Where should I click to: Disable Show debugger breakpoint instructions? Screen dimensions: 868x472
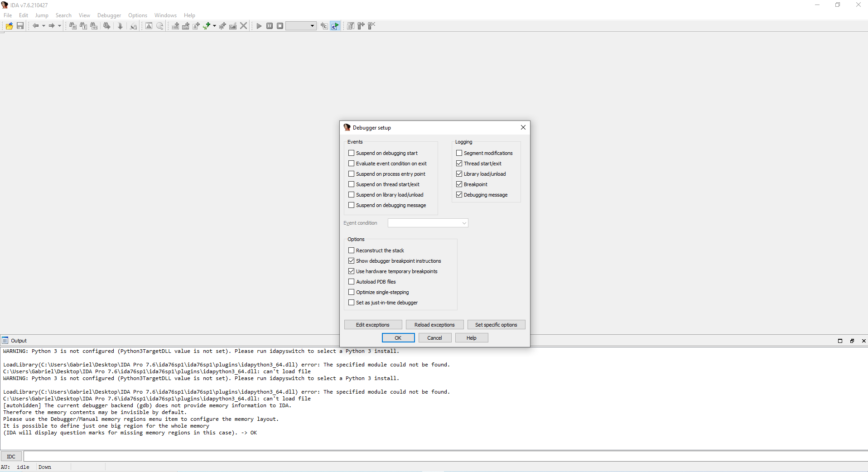351,261
